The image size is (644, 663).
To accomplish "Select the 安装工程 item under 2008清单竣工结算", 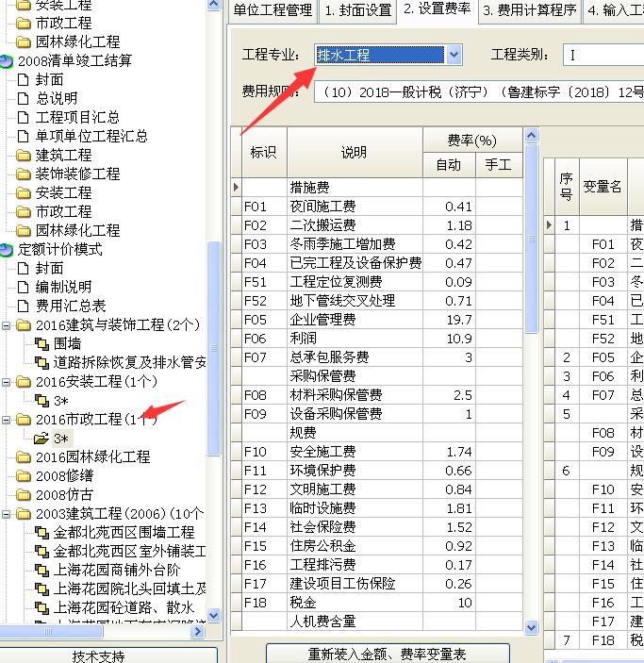I will point(63,193).
